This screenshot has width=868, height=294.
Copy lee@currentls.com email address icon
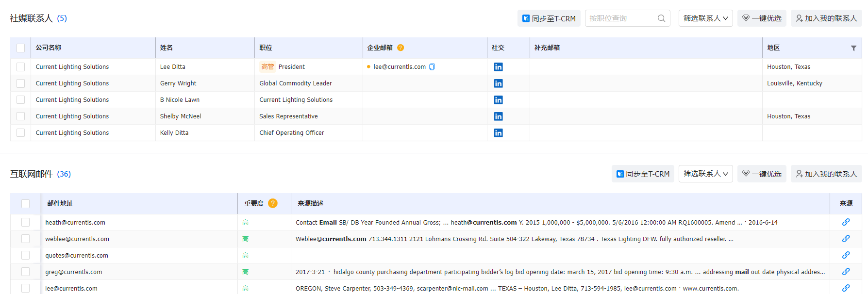click(432, 67)
